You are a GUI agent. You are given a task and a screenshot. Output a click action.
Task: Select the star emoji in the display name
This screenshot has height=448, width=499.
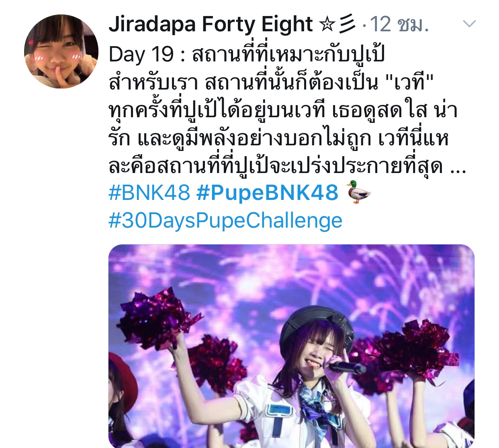[326, 24]
